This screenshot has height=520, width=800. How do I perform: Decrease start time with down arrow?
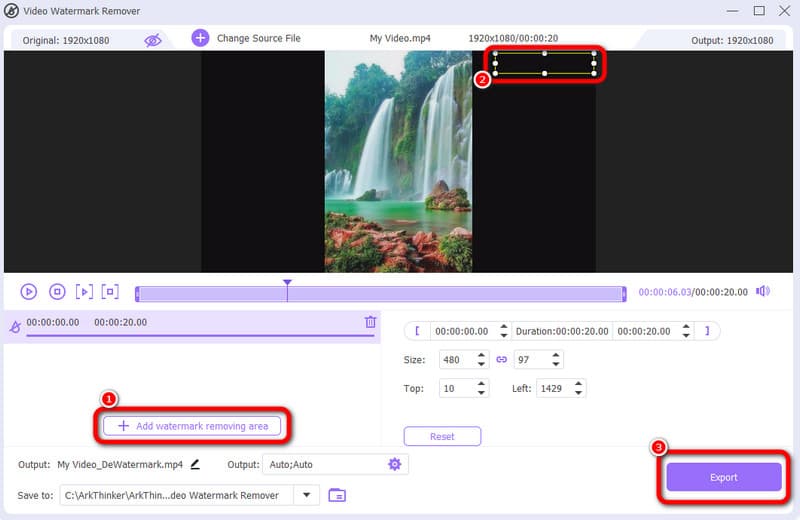pyautogui.click(x=504, y=335)
